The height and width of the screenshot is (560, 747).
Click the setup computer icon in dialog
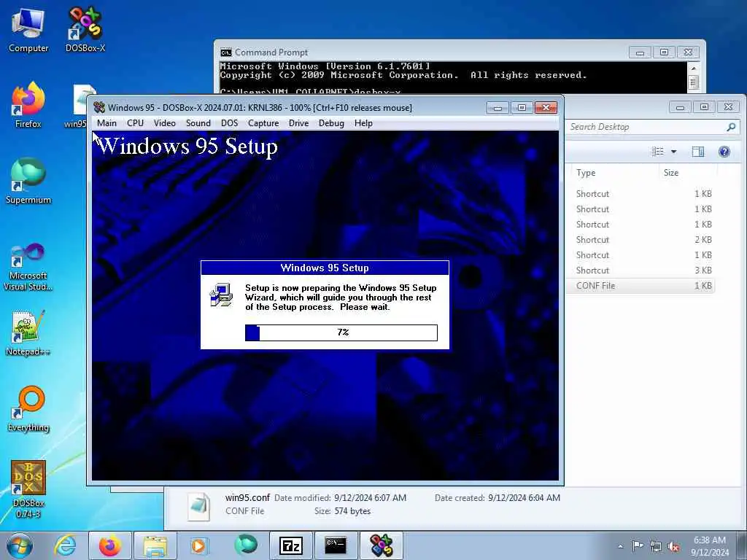[221, 295]
